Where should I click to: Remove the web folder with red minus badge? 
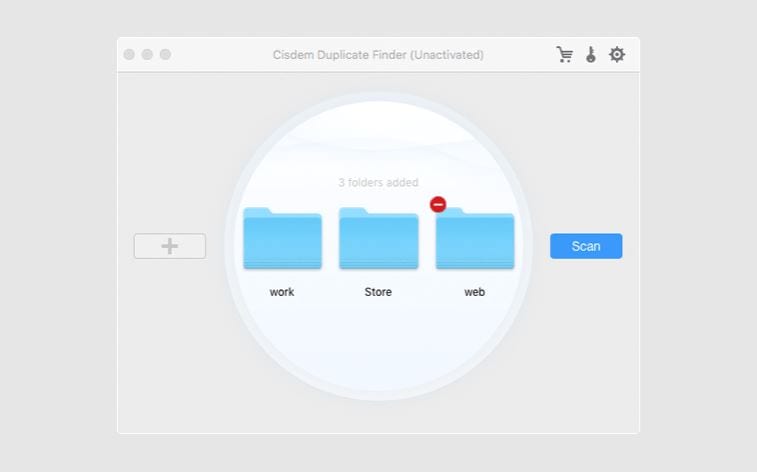(x=438, y=205)
